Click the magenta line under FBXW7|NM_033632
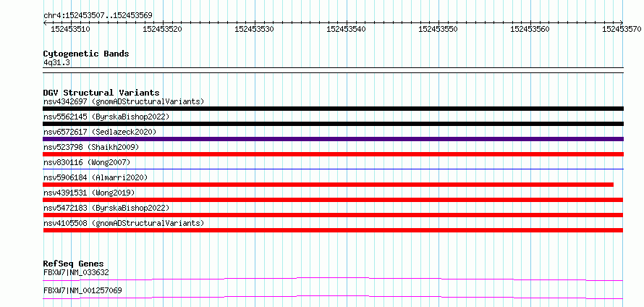The width and height of the screenshot is (644, 307). (333, 279)
